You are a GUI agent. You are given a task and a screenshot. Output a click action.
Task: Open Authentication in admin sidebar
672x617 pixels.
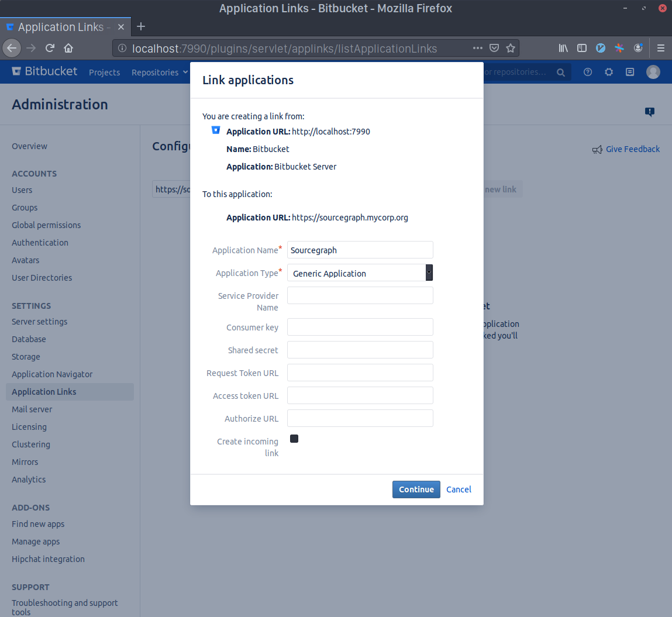(40, 243)
